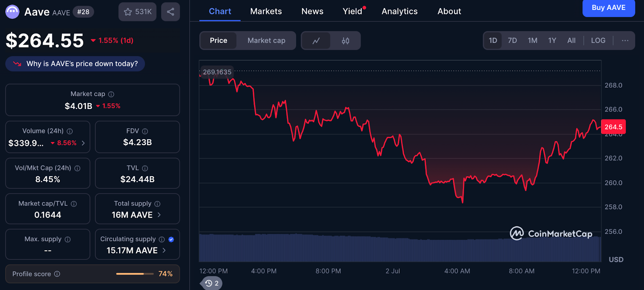Click Volume (24h) info icon
The width and height of the screenshot is (644, 290).
(70, 131)
